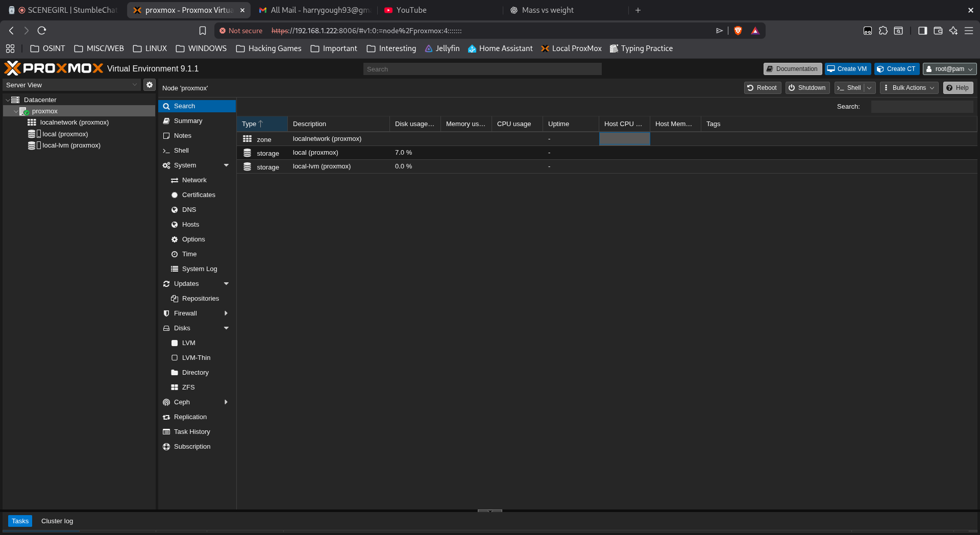The image size is (980, 535).
Task: Select the local-lvm storage row
Action: [606, 166]
